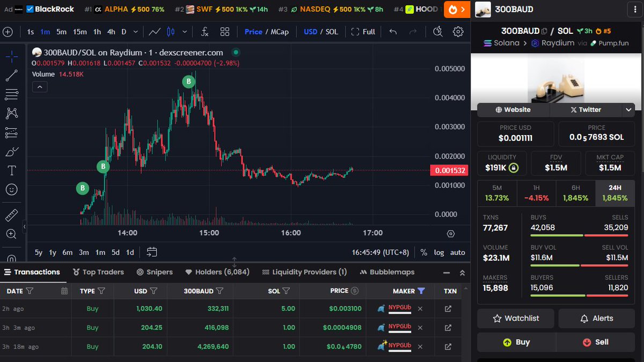
Task: Open calendar icon in DATE column header
Action: pyautogui.click(x=64, y=291)
